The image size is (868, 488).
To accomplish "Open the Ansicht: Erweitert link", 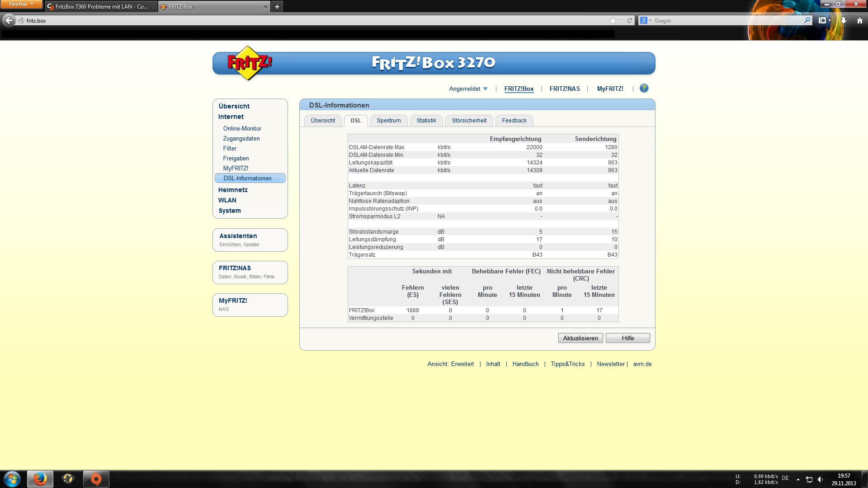I will [450, 364].
